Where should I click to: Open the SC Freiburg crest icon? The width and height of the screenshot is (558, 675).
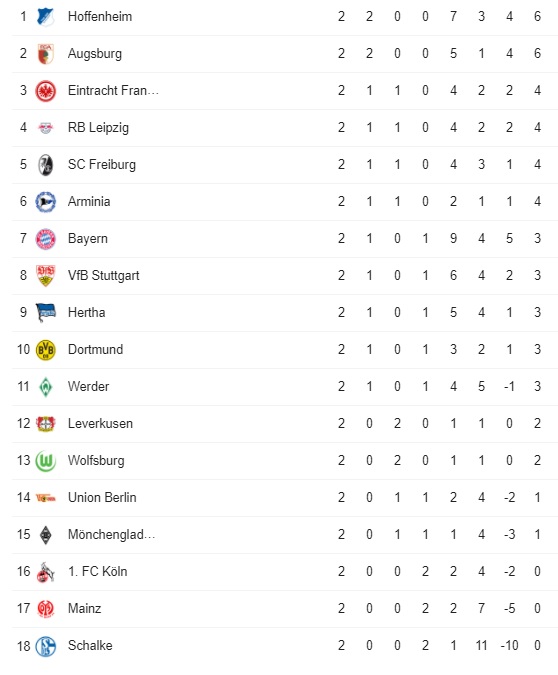click(46, 165)
